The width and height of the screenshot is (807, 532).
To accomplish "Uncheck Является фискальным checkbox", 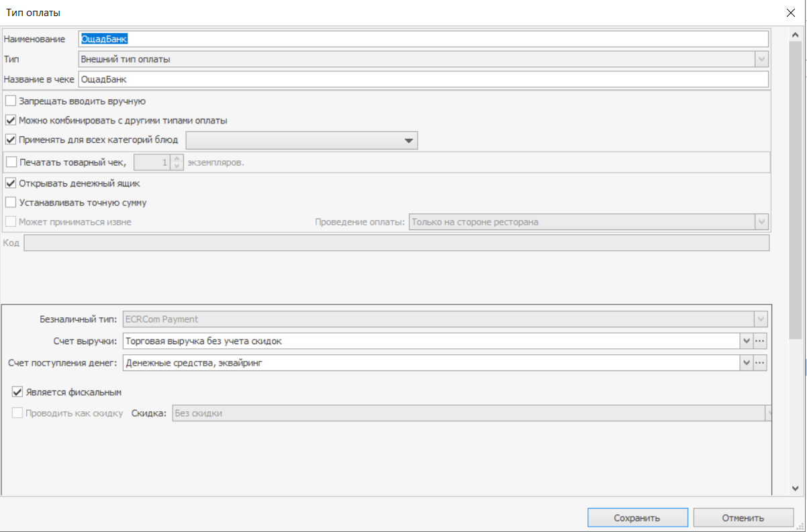I will pos(17,392).
